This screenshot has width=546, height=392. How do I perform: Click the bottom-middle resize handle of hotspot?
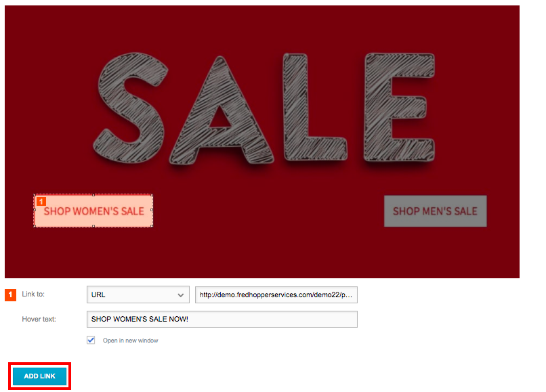click(x=93, y=226)
